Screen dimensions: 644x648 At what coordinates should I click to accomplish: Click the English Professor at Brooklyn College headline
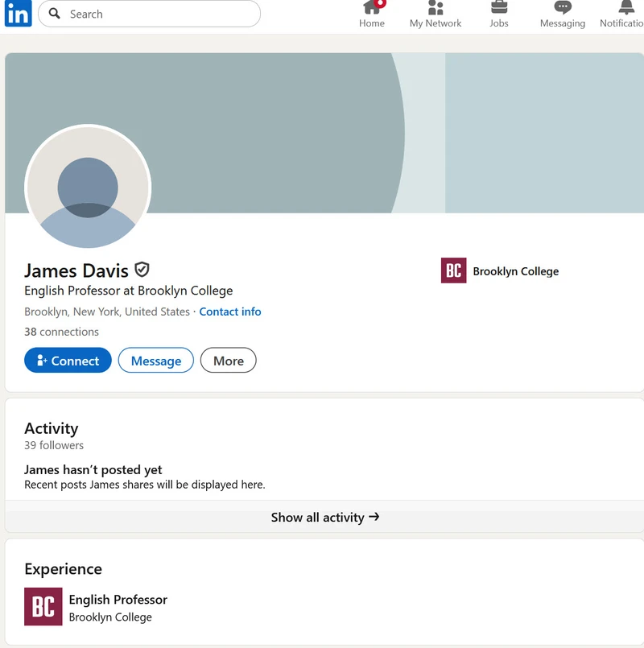click(x=129, y=291)
